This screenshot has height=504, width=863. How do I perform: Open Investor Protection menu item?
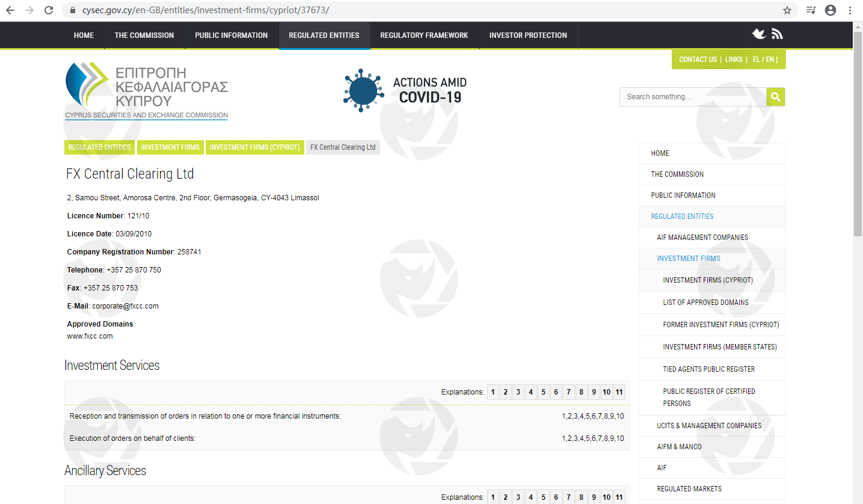coord(528,35)
